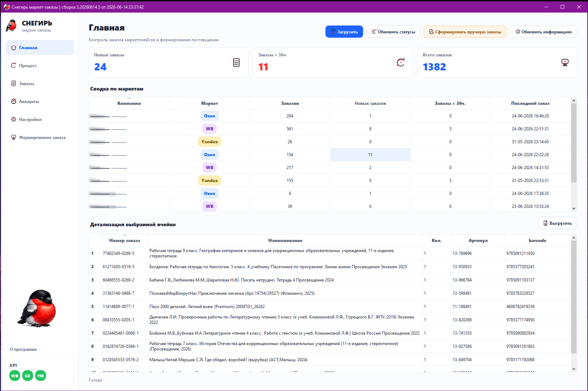
Task: Click the WB badge in the 217-orders row
Action: click(209, 168)
